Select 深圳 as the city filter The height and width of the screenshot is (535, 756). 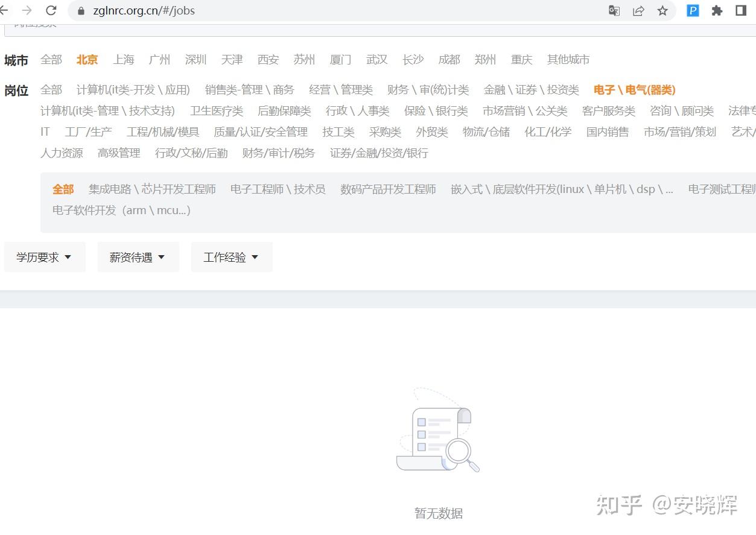[x=195, y=59]
